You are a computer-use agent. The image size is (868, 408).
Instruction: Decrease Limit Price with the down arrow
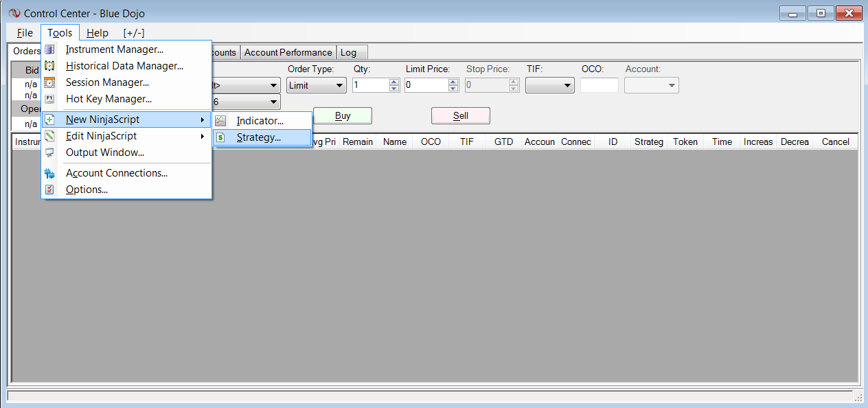[x=453, y=89]
